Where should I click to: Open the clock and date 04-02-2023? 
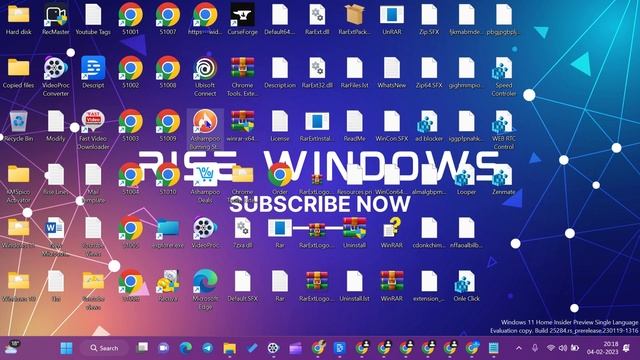point(603,348)
